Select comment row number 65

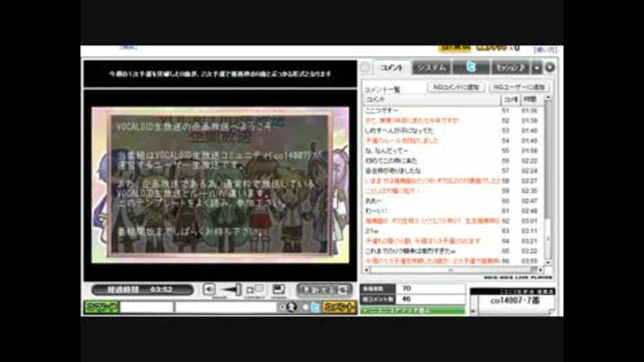point(453,251)
